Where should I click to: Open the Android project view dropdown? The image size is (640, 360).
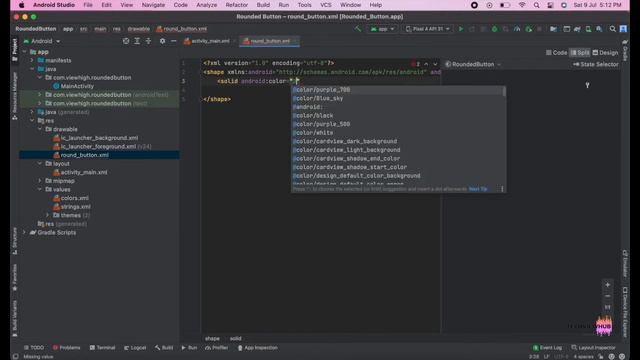pos(42,41)
